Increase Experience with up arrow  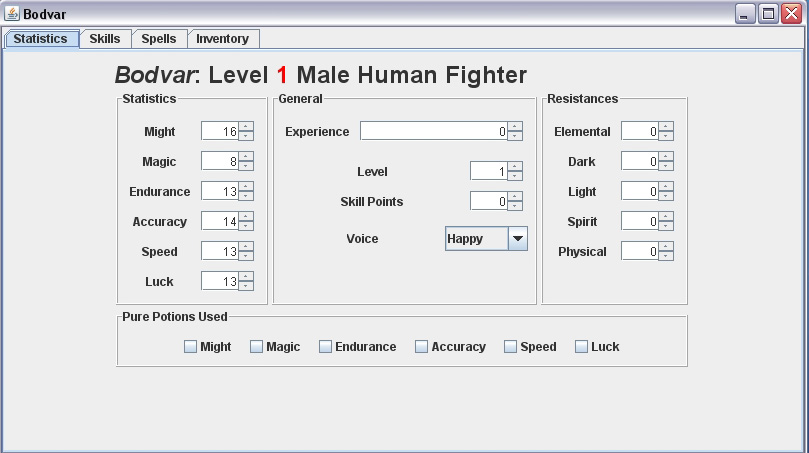(515, 126)
